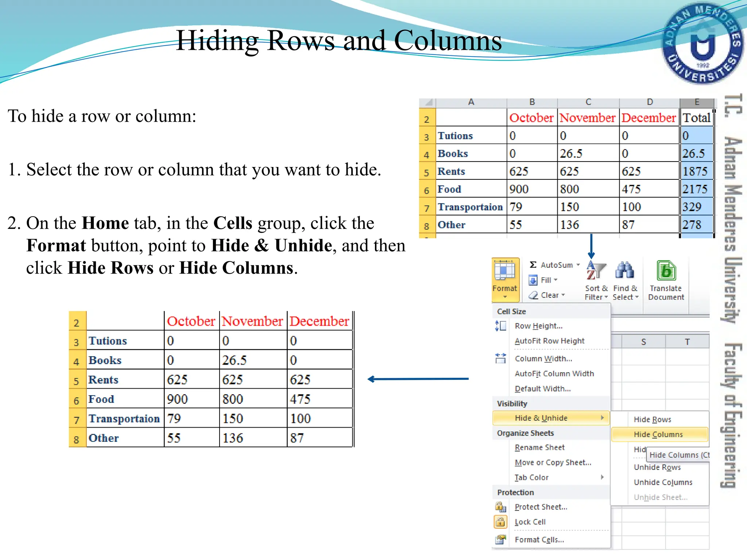Select Unhide Rows in submenu
Image resolution: width=747 pixels, height=560 pixels.
coord(660,467)
